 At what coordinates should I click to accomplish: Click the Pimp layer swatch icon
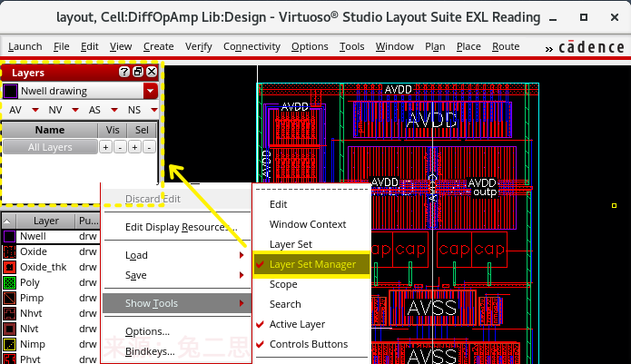[x=9, y=298]
